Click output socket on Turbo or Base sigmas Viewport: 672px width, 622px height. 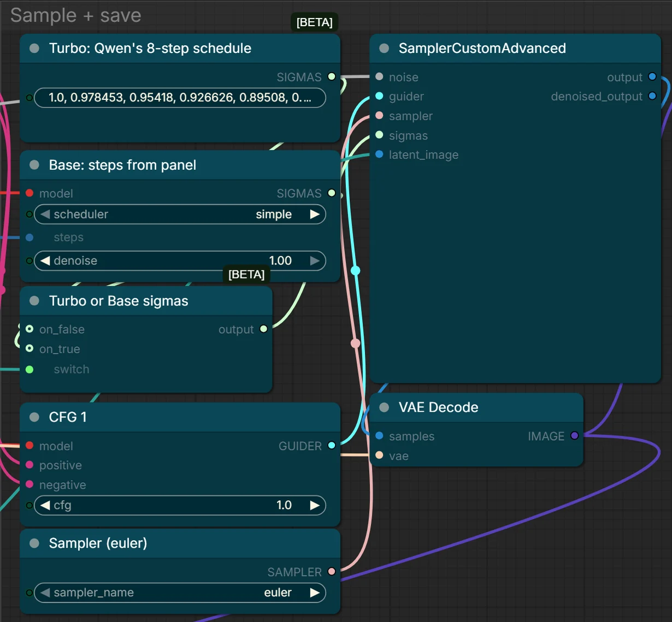tap(264, 329)
